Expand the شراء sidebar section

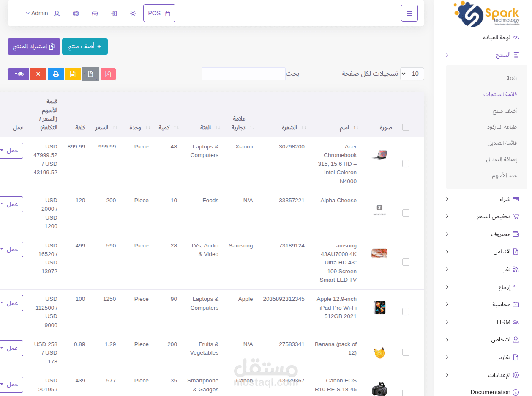click(x=483, y=199)
